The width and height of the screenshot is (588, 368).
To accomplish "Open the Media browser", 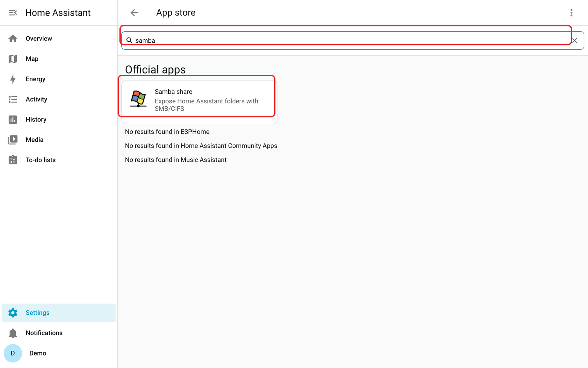I will click(x=59, y=140).
